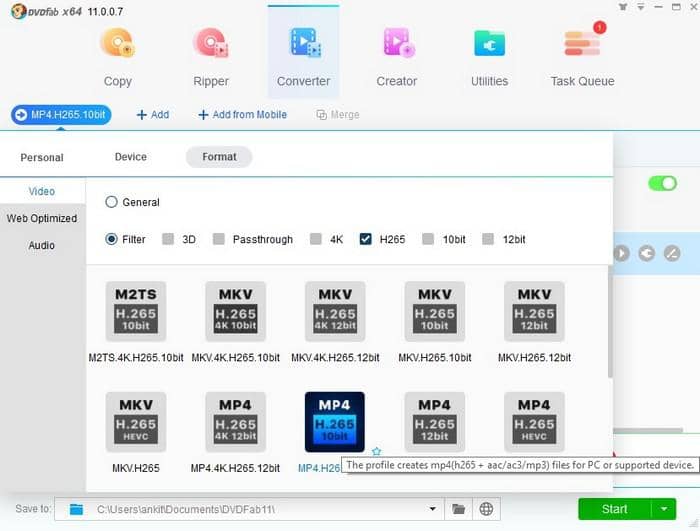This screenshot has width=700, height=531.
Task: Click the MKV.H265.12bit label text
Action: coord(534,358)
